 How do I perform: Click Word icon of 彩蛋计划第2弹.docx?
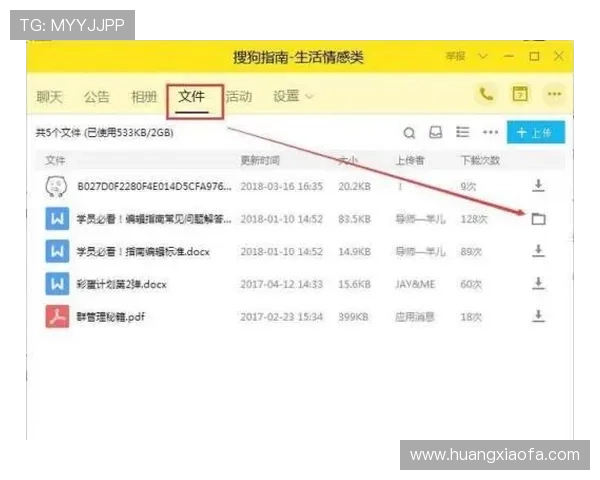(x=57, y=284)
